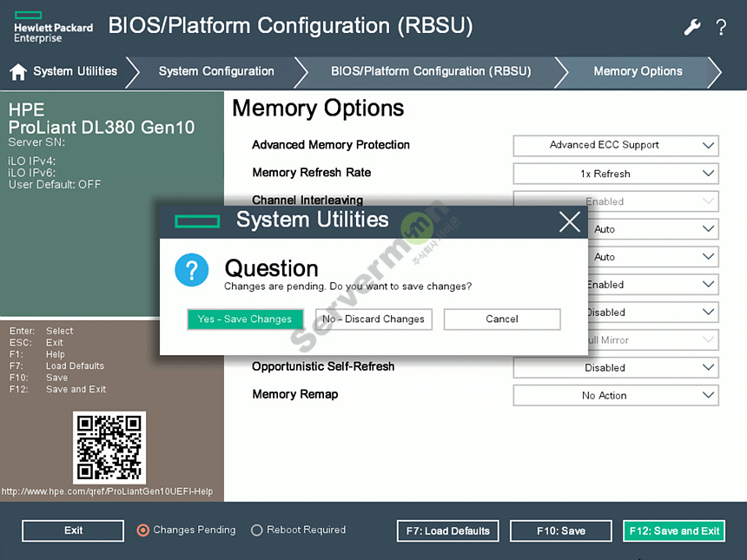Click the HPE logo in the dialog title
The image size is (747, 560).
197,221
